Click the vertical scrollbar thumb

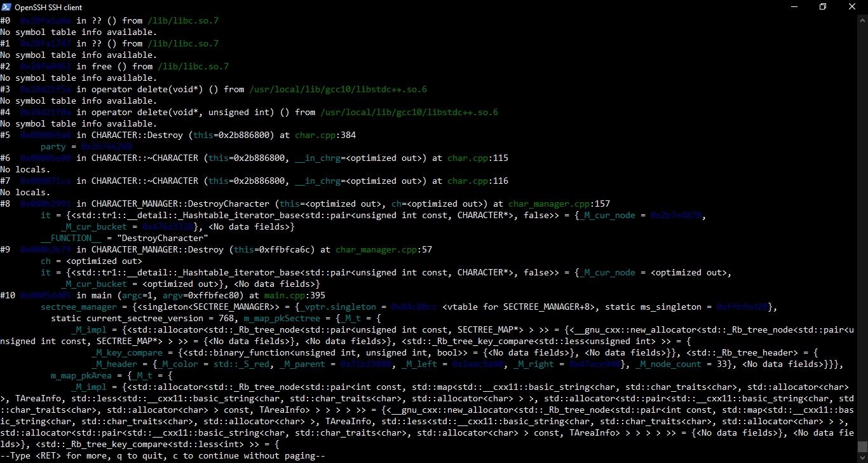(862, 446)
